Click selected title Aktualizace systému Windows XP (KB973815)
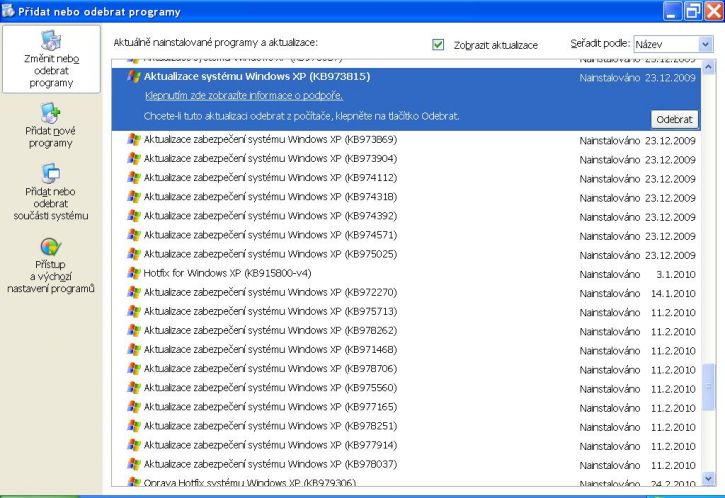Viewport: 725px width, 498px height. pyautogui.click(x=257, y=76)
